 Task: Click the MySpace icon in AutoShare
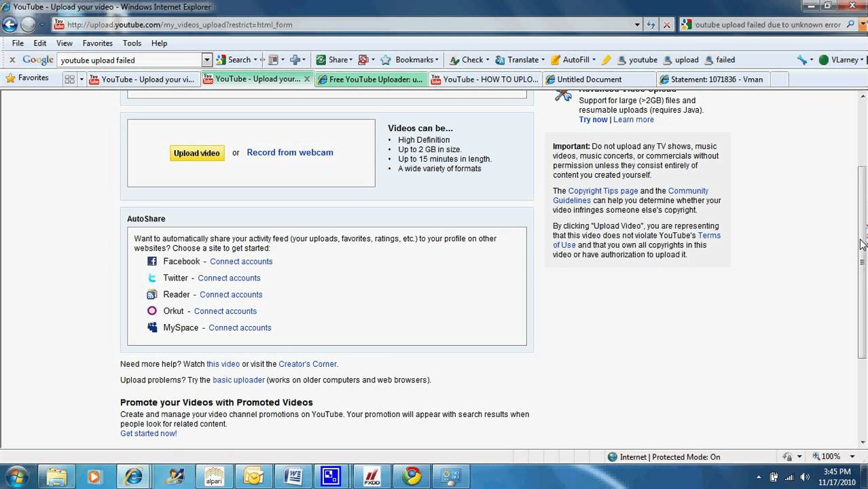pyautogui.click(x=152, y=327)
